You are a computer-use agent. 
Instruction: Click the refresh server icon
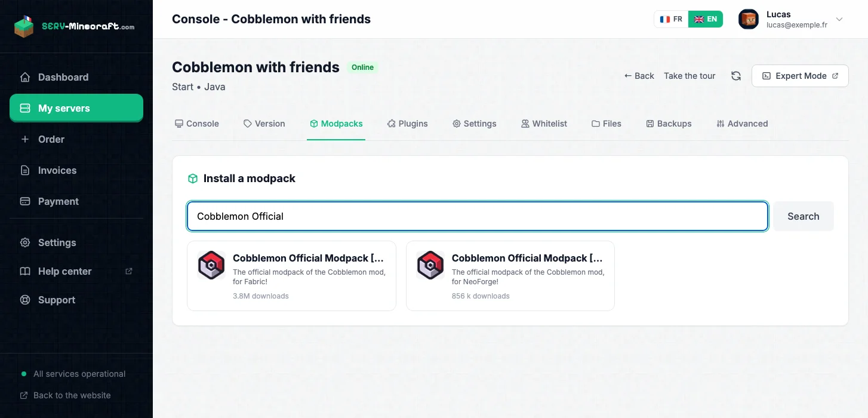click(736, 76)
